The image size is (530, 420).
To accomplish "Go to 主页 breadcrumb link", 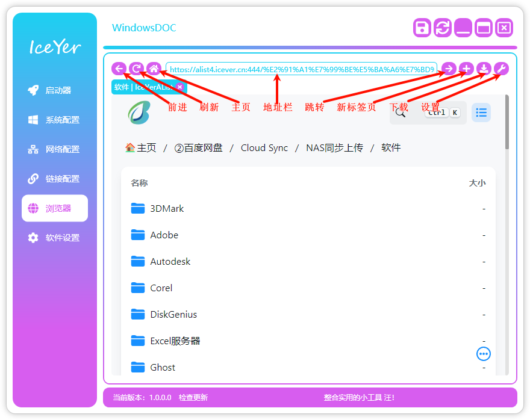I will (x=140, y=148).
